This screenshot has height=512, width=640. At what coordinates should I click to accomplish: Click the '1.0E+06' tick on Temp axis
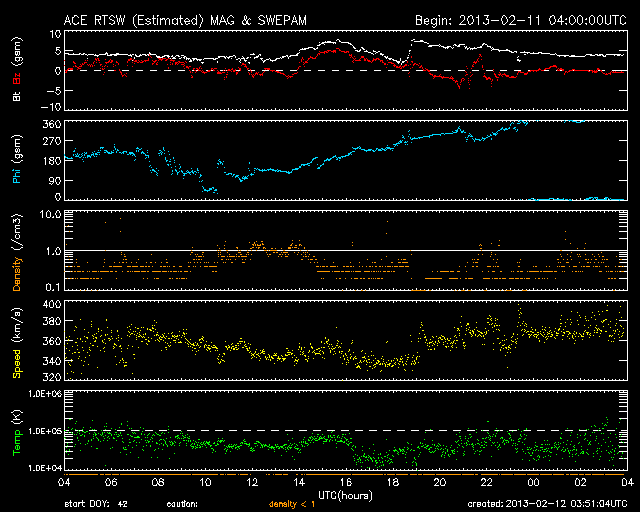tap(45, 394)
